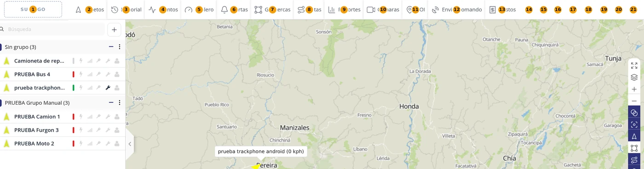644x169 pixels.
Task: Open the Rutas tab
Action: click(309, 10)
